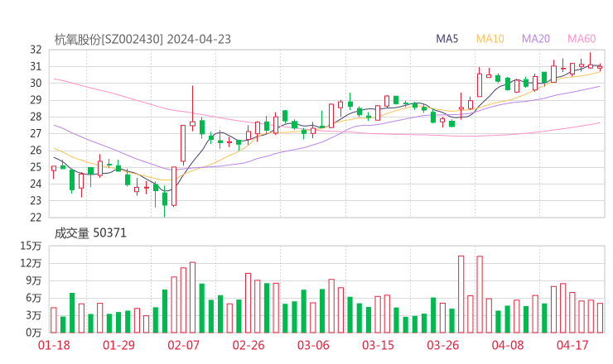
Task: Click the price axis value 27
Action: pyautogui.click(x=36, y=133)
